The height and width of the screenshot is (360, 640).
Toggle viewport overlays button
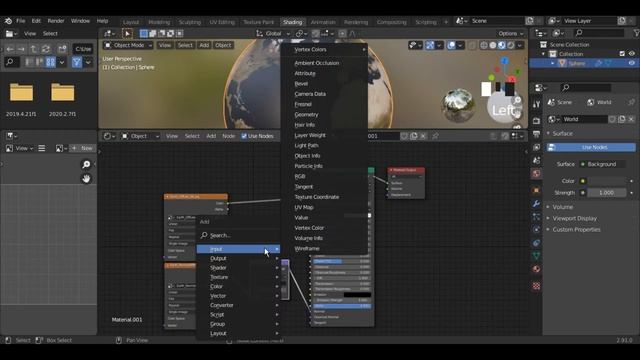coord(451,45)
